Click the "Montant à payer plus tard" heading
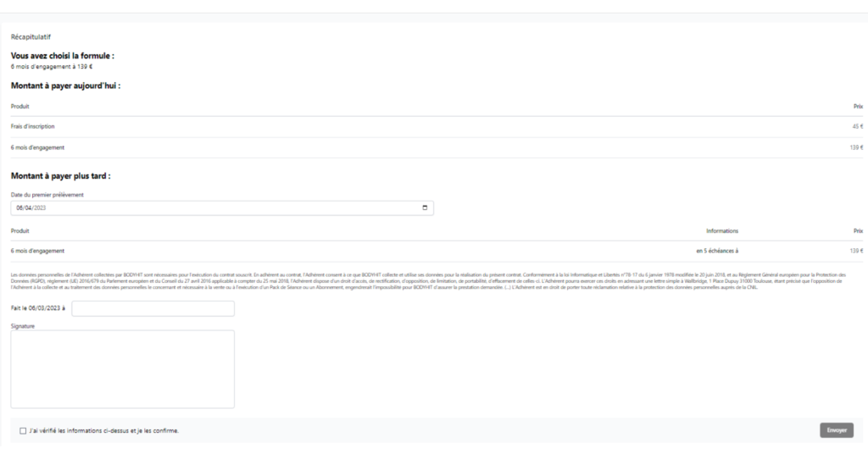Screen dimensions: 868x459 coord(61,176)
